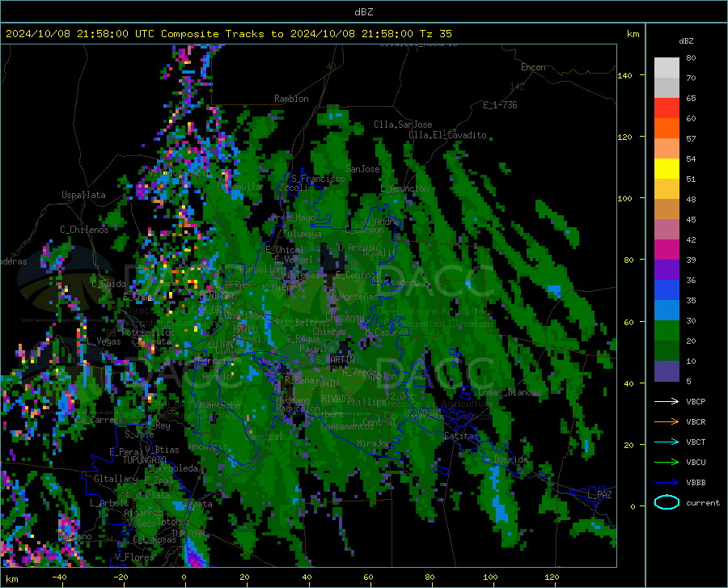Click the white VBCP arrow icon
Image resolution: width=728 pixels, height=588 pixels.
tap(667, 401)
